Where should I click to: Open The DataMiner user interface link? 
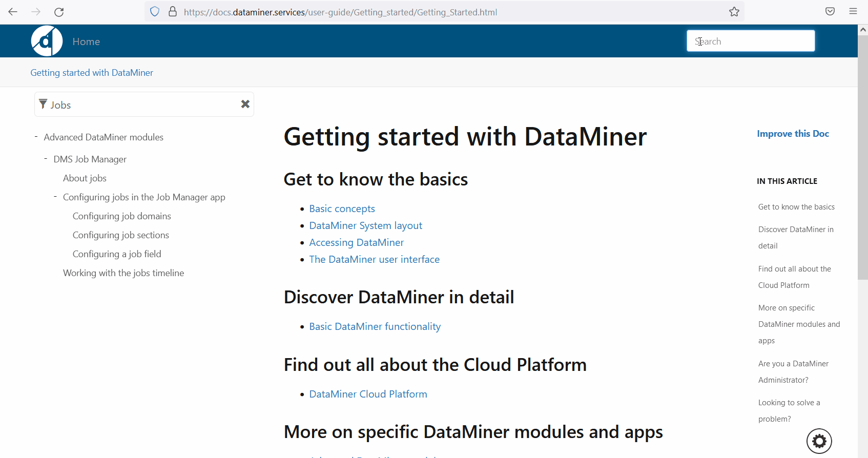(375, 260)
